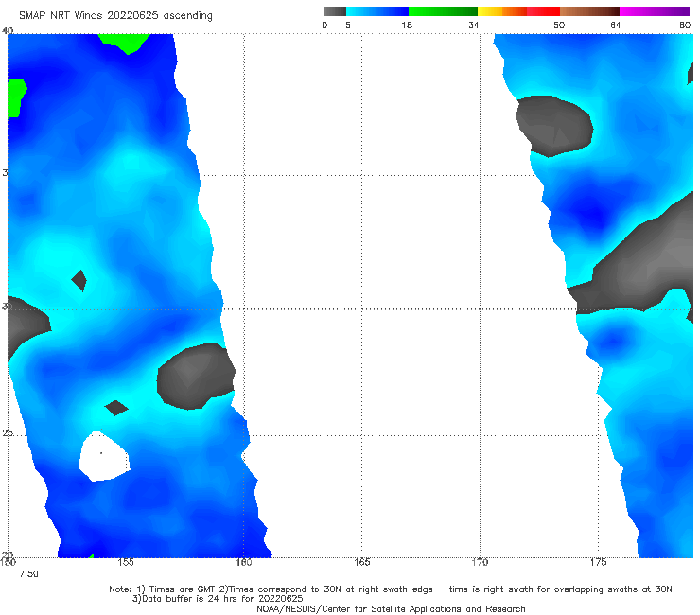Click the '18' label under the color bar
The height and width of the screenshot is (615, 700).
[x=407, y=26]
